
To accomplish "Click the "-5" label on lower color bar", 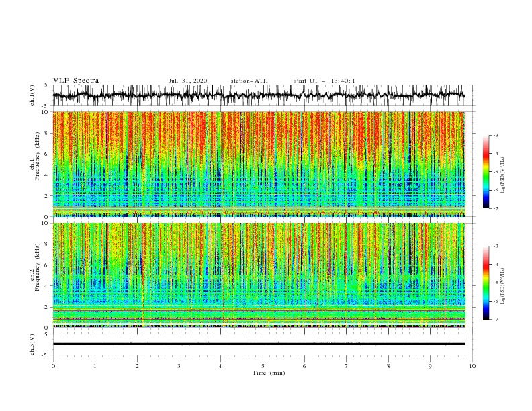I will [496, 283].
